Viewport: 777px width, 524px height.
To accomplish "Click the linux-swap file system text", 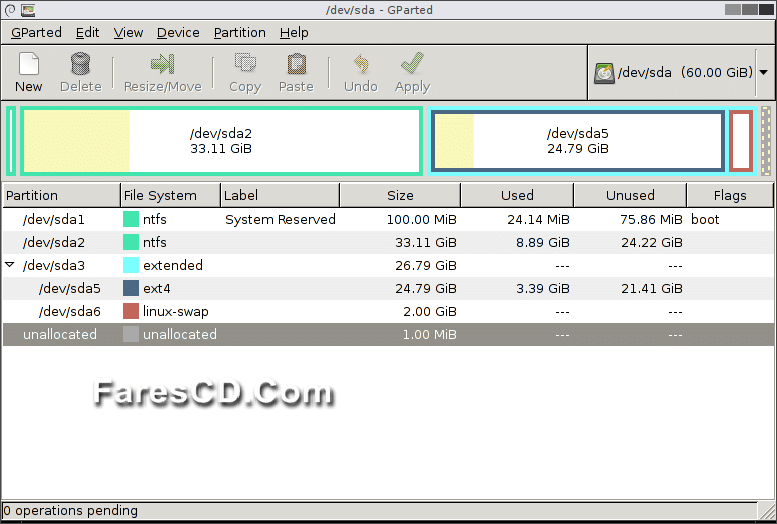I will 175,311.
